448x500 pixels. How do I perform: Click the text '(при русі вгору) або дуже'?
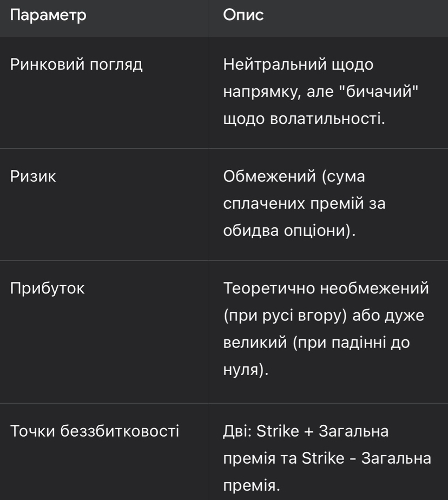(x=324, y=315)
